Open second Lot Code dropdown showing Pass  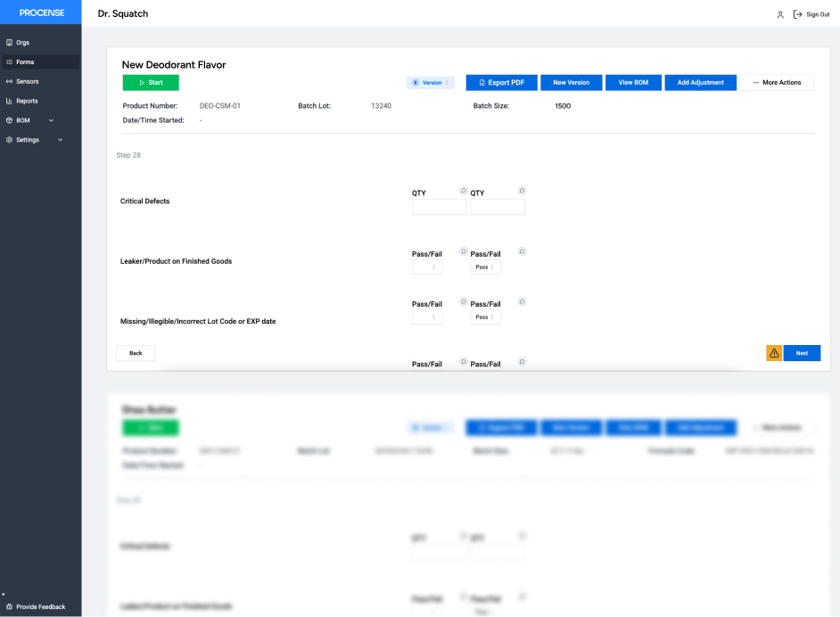pyautogui.click(x=485, y=317)
